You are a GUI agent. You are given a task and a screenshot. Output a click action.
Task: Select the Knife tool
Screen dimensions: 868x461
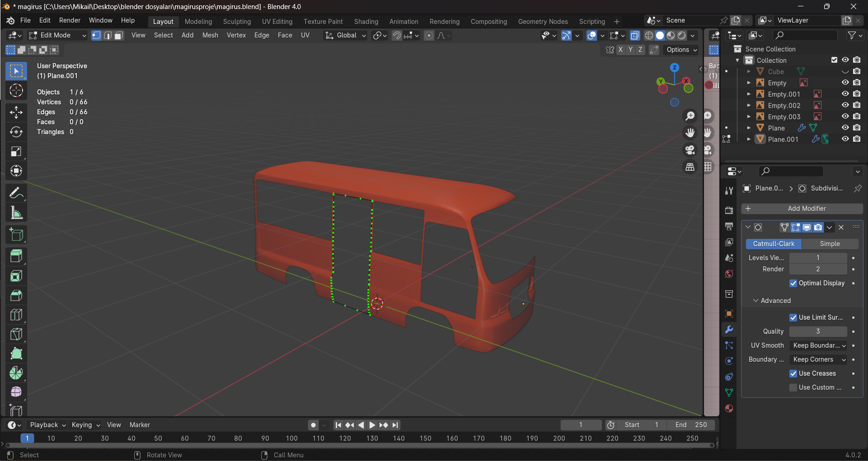click(16, 334)
